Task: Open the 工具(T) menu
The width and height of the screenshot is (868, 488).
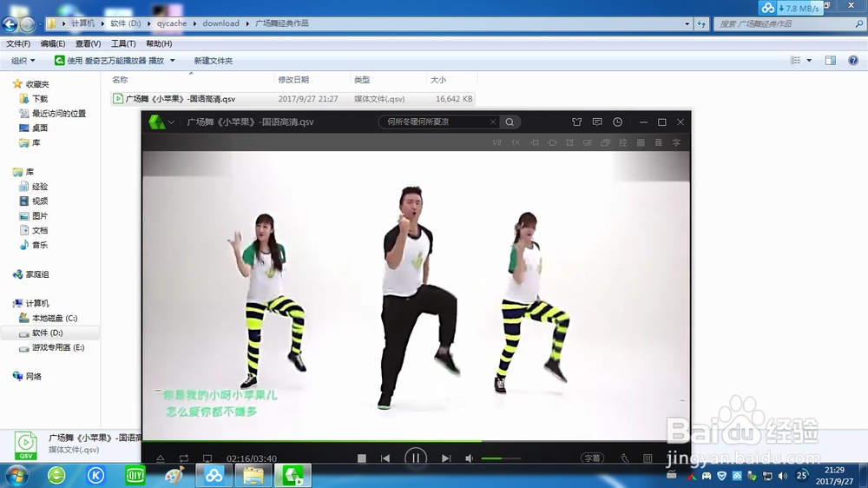Action: pyautogui.click(x=123, y=43)
